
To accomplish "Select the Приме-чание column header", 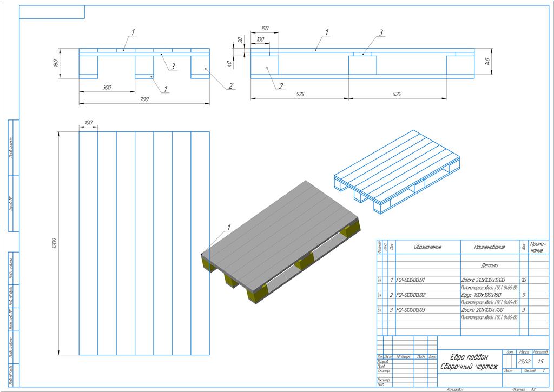I will click(x=538, y=247).
